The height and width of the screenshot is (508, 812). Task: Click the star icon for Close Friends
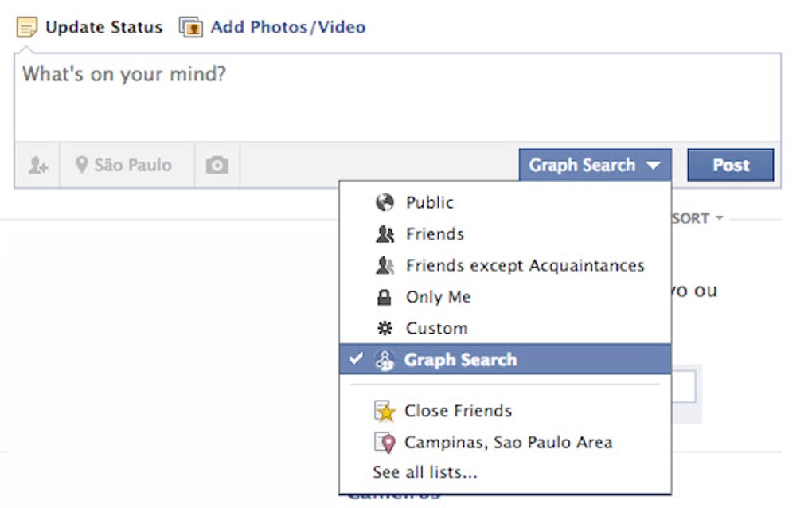click(x=385, y=411)
